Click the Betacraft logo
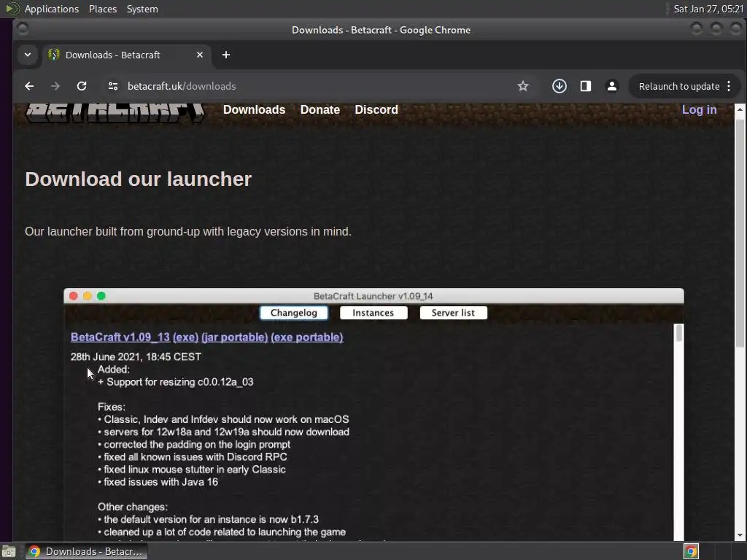This screenshot has width=747, height=560. click(x=115, y=113)
